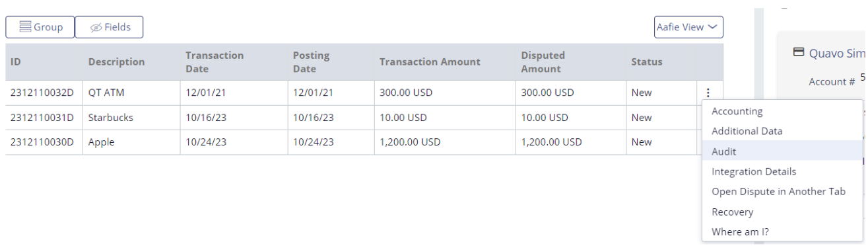This screenshot has height=246, width=868.
Task: Sort by the Transaction Date column header
Action: click(215, 62)
